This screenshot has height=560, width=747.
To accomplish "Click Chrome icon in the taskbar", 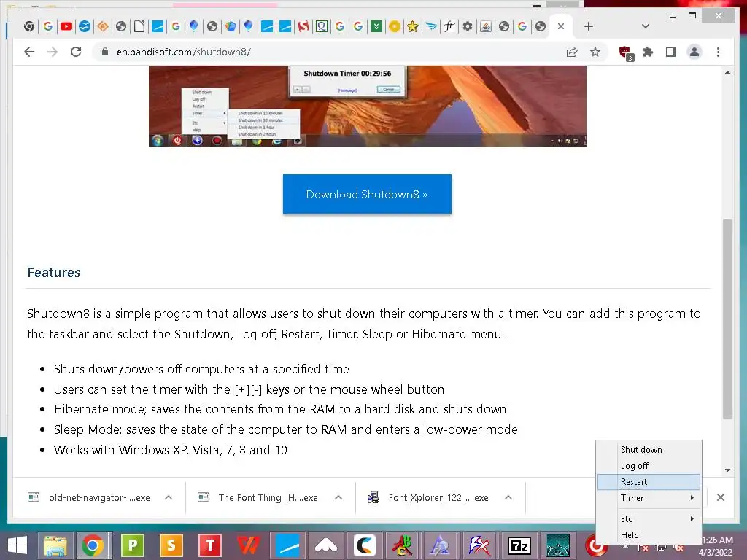I will 93,545.
